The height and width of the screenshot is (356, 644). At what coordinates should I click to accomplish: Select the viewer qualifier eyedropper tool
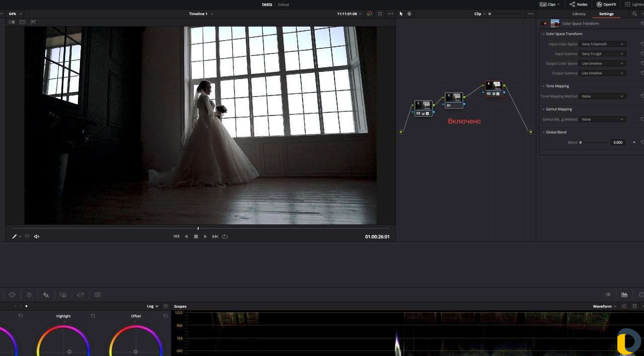pos(15,236)
